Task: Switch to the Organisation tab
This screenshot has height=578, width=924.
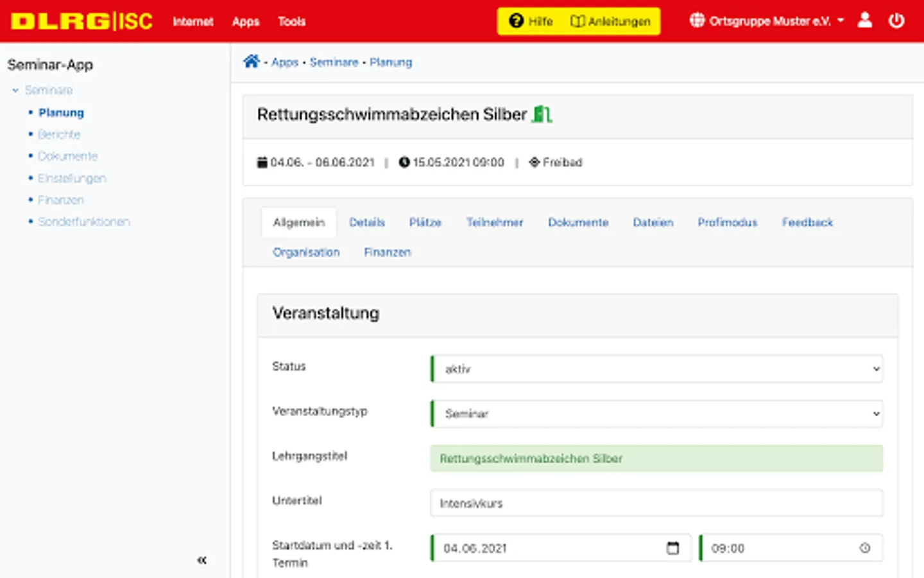Action: pos(306,252)
